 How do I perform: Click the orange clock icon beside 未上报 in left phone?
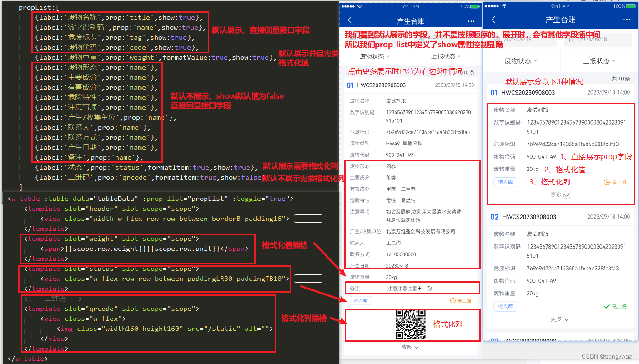click(453, 300)
